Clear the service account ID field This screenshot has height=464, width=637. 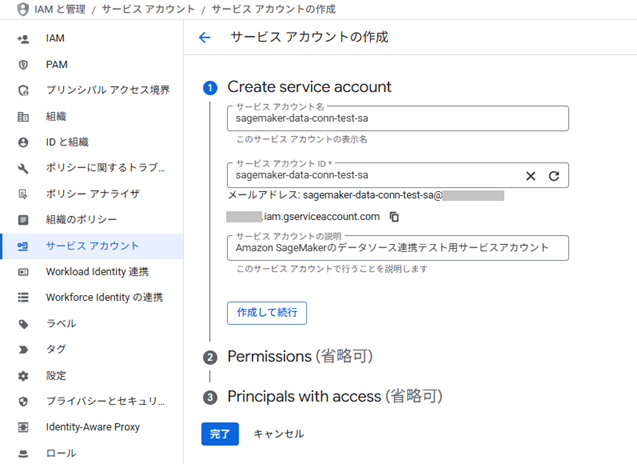[531, 176]
